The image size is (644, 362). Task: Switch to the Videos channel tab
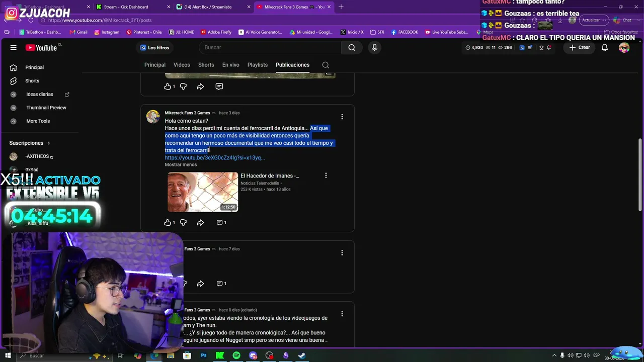(182, 65)
